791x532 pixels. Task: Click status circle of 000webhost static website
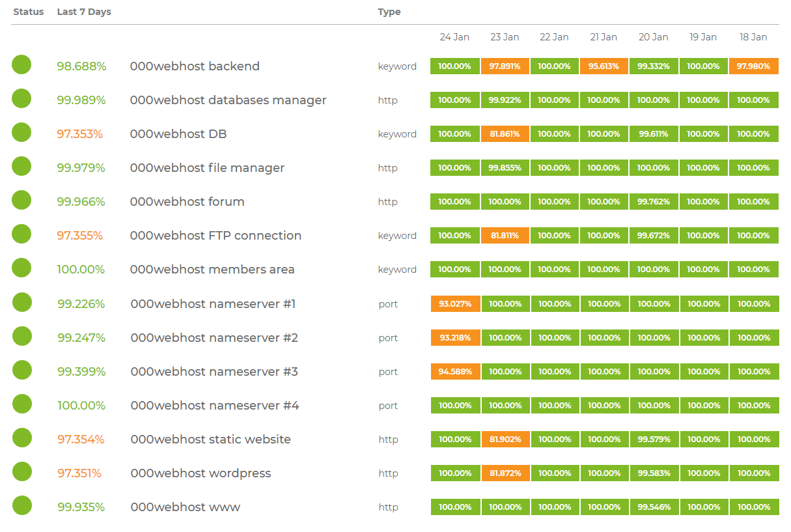[22, 438]
